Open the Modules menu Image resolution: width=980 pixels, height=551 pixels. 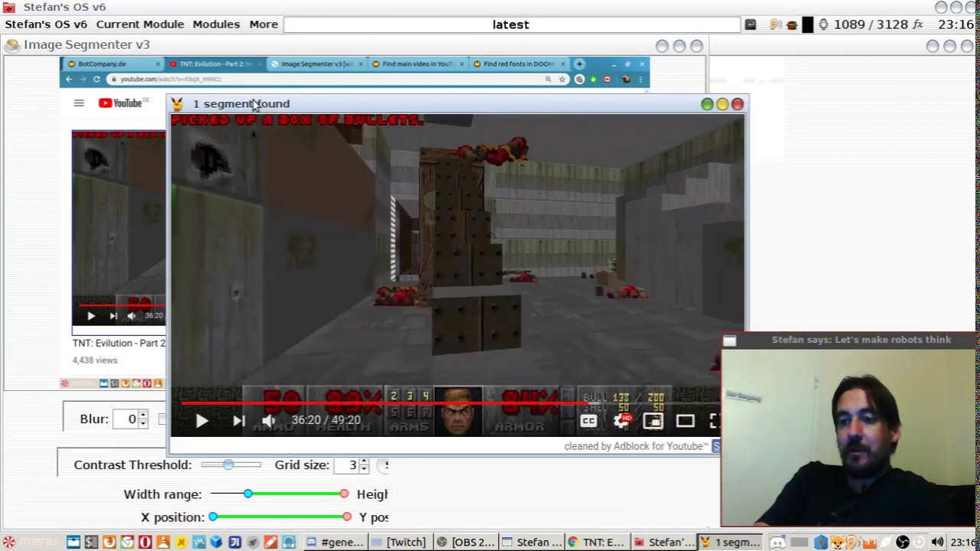pyautogui.click(x=216, y=24)
